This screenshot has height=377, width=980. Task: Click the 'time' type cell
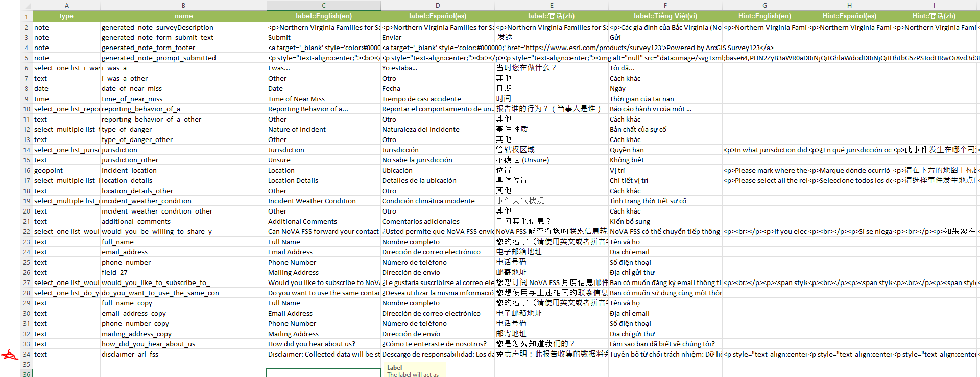pyautogui.click(x=66, y=99)
